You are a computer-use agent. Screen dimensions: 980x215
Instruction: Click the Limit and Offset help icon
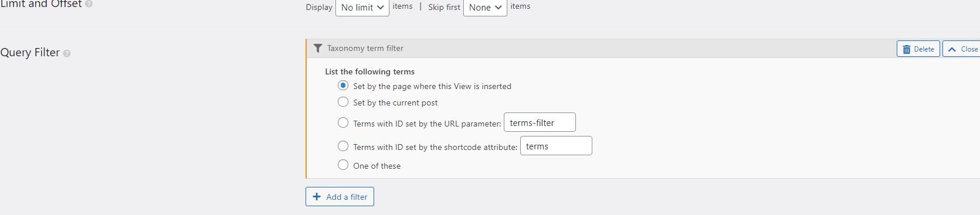pos(89,4)
